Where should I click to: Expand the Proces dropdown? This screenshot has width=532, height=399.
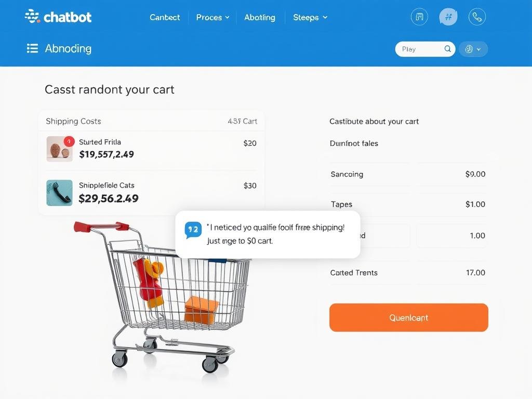pos(212,17)
